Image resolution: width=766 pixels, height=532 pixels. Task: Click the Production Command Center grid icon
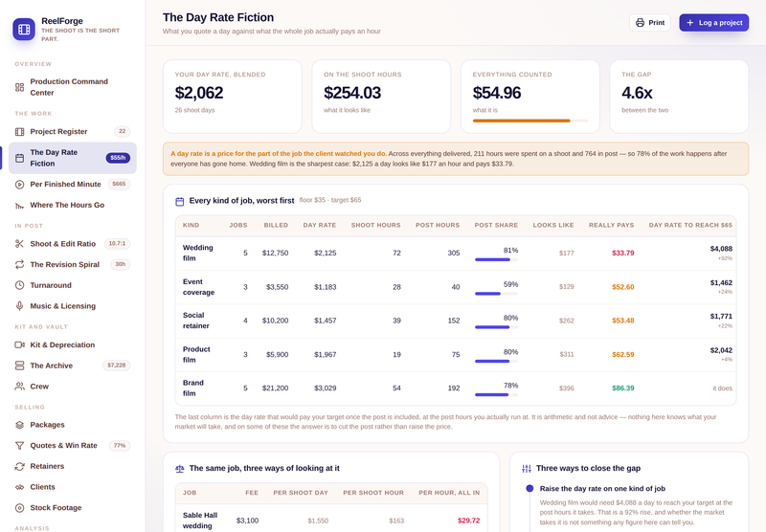click(19, 87)
